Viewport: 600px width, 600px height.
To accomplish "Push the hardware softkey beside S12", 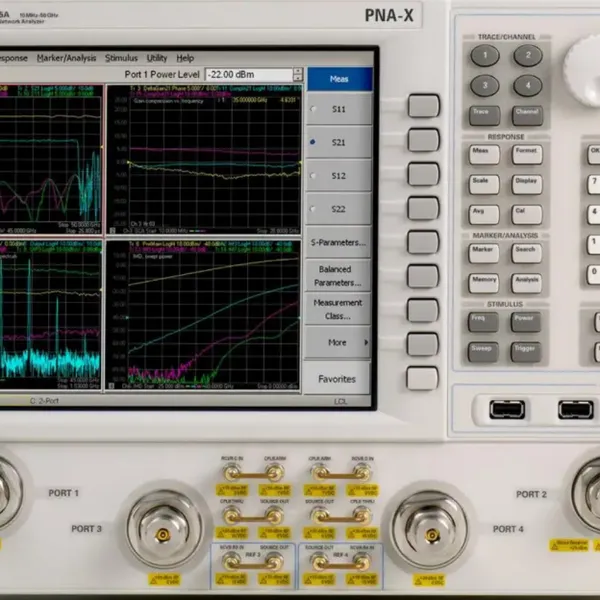I will coord(423,174).
